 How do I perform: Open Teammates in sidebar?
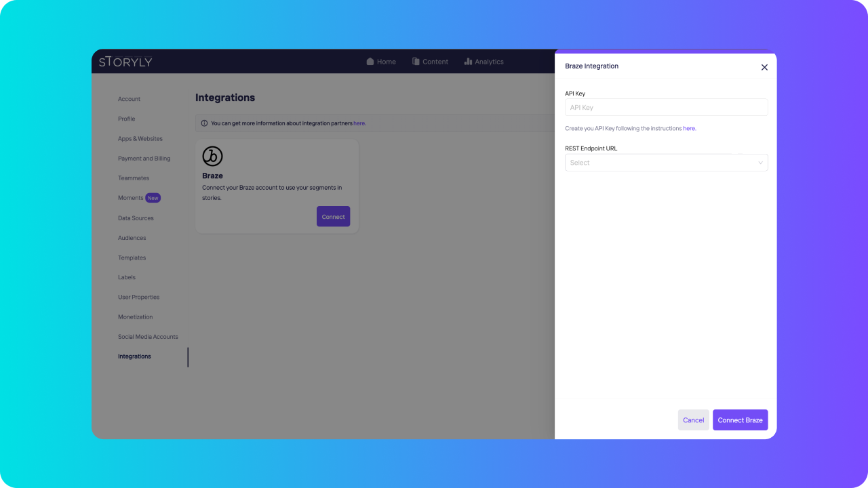[x=134, y=178]
